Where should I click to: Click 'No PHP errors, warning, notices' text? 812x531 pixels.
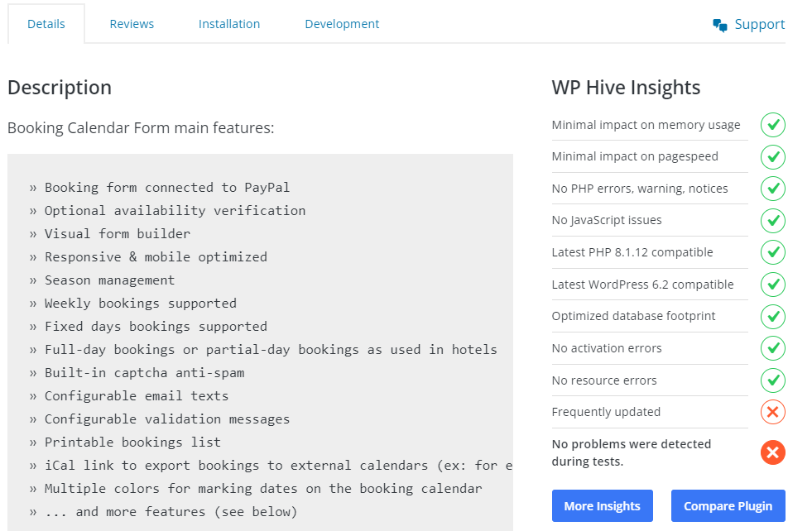click(x=640, y=189)
